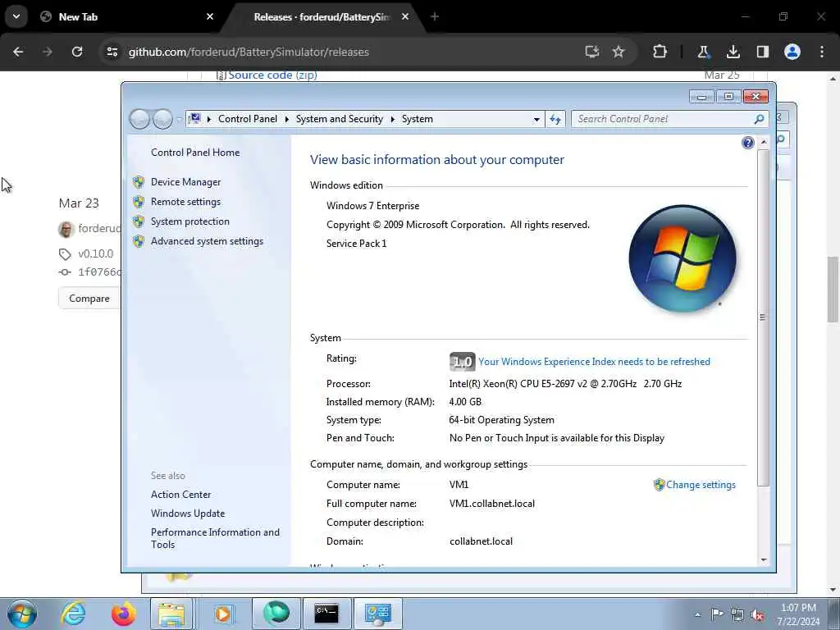Open Advanced system settings
The height and width of the screenshot is (630, 840).
point(207,242)
